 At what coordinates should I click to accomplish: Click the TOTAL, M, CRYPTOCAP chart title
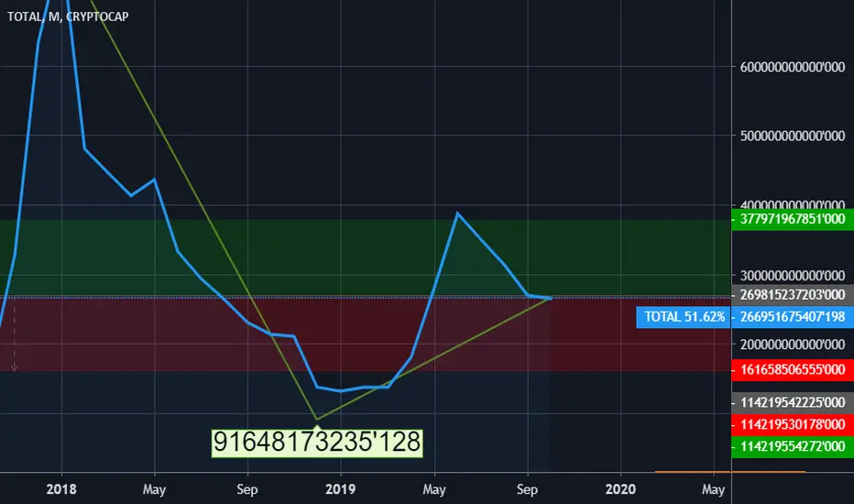(x=68, y=16)
